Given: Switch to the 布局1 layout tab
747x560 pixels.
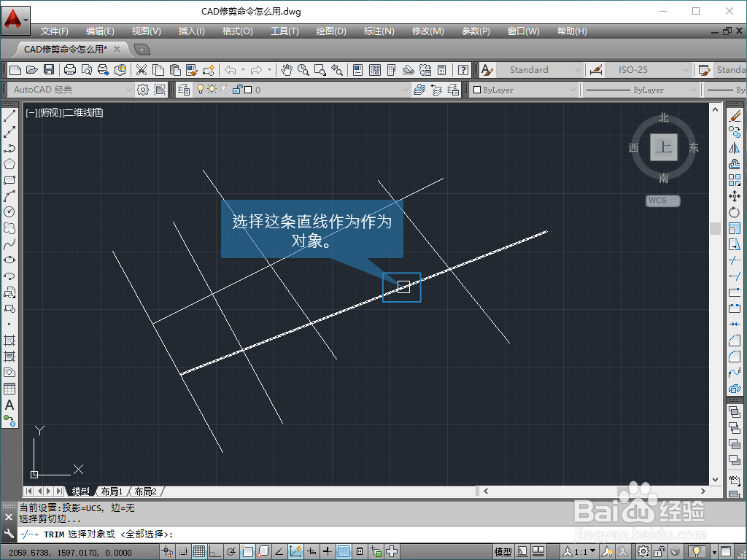Looking at the screenshot, I should 112,491.
